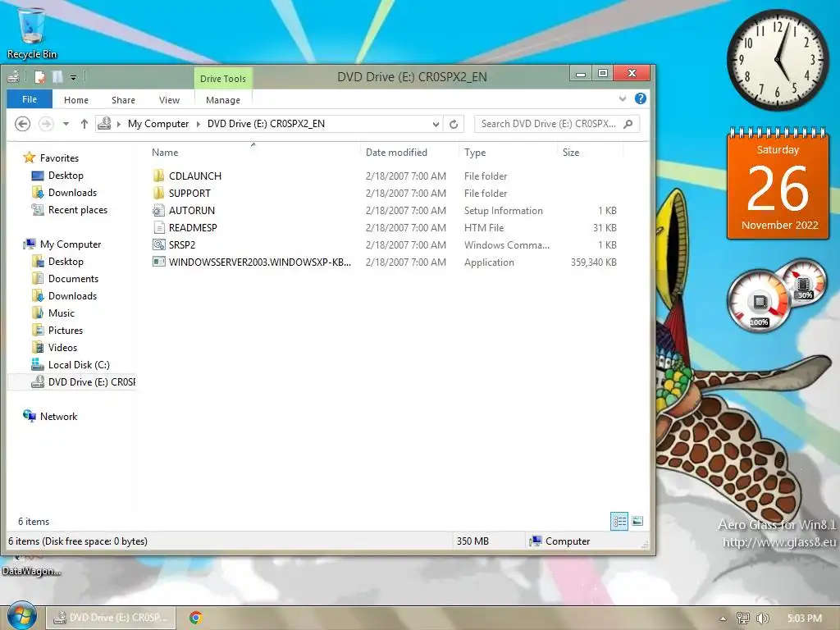Screen dimensions: 840x630
Task: Open address bar previous locations dropdown
Action: coord(436,125)
